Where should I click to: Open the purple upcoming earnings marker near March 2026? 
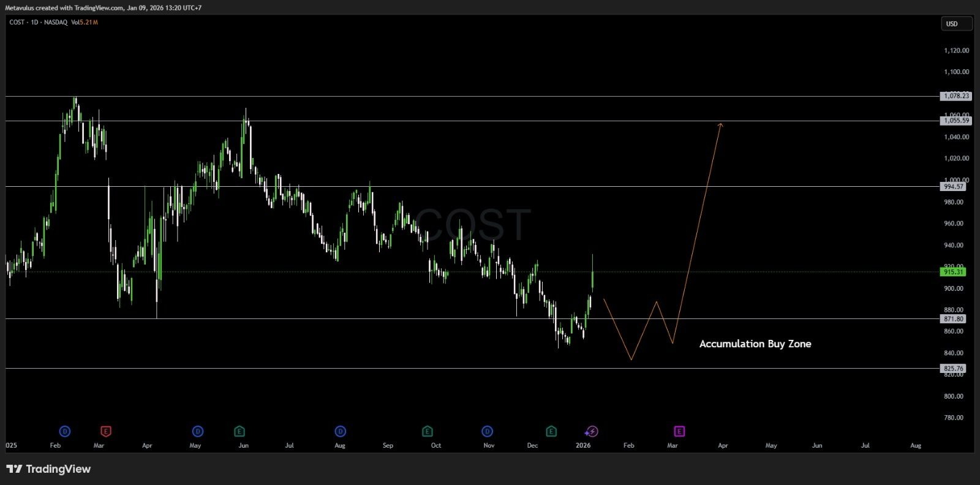(x=679, y=431)
